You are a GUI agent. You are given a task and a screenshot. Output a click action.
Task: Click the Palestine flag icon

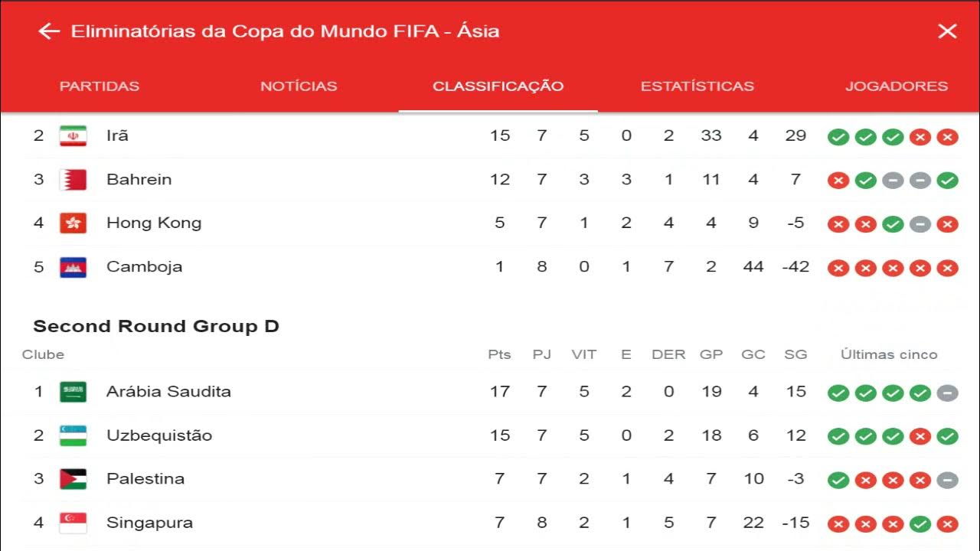73,479
